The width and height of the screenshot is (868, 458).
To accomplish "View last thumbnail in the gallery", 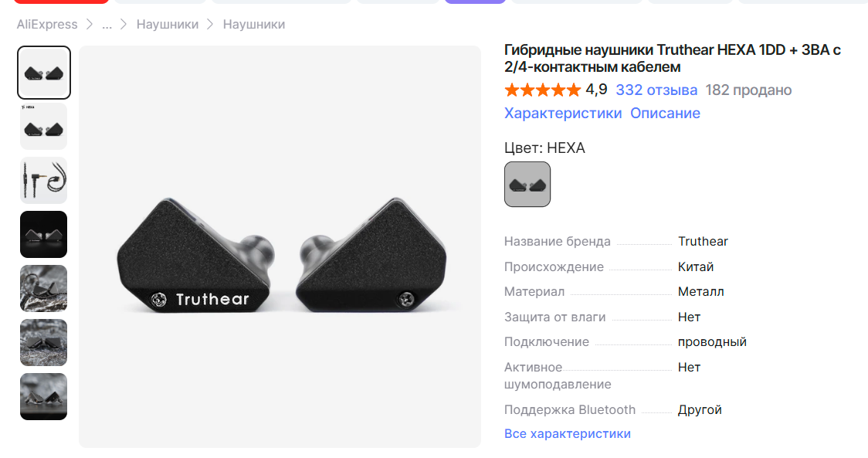I will (x=44, y=396).
